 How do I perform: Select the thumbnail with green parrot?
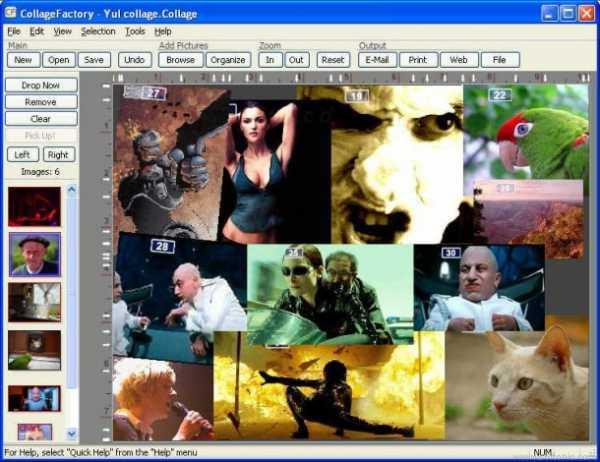click(34, 350)
